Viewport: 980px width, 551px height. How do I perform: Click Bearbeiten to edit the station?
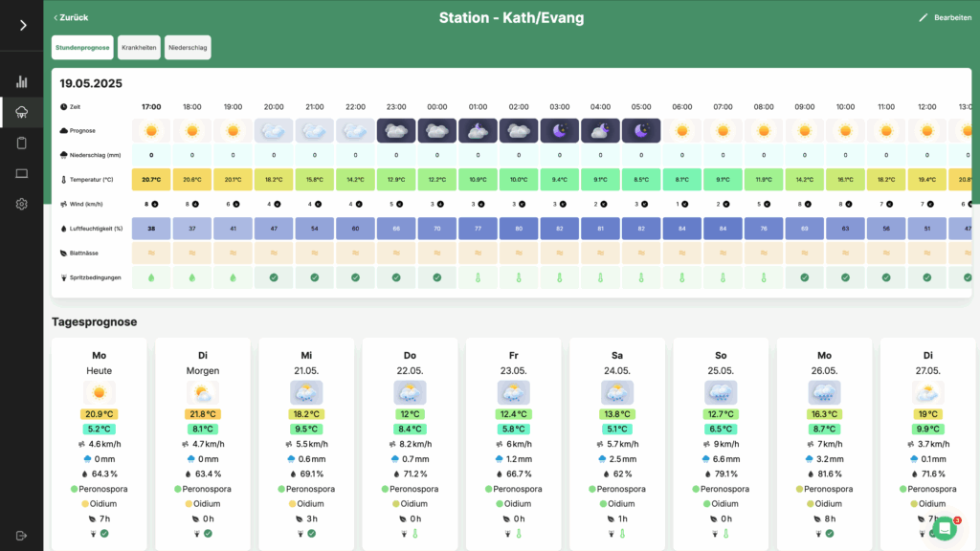[945, 17]
